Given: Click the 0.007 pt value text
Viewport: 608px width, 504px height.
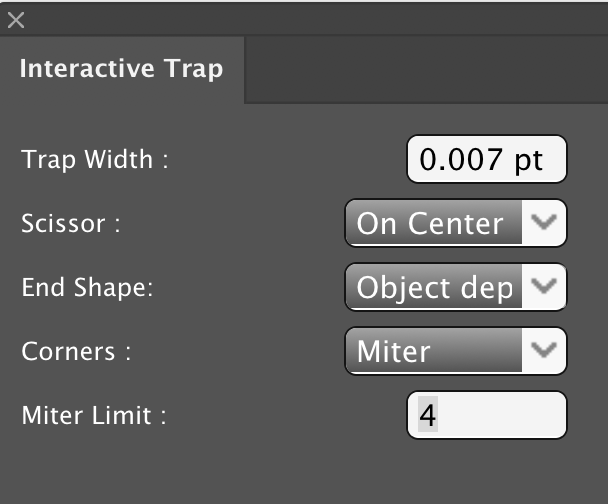Looking at the screenshot, I should point(481,160).
